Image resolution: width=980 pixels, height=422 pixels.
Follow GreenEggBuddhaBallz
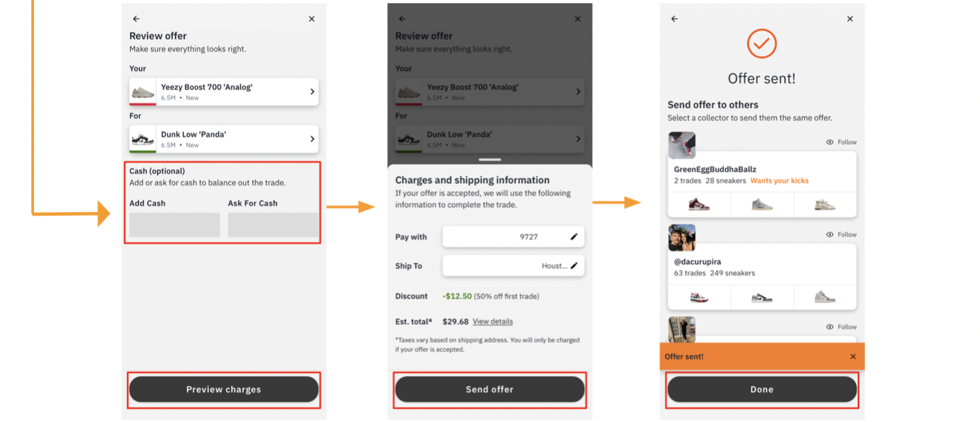(x=841, y=142)
